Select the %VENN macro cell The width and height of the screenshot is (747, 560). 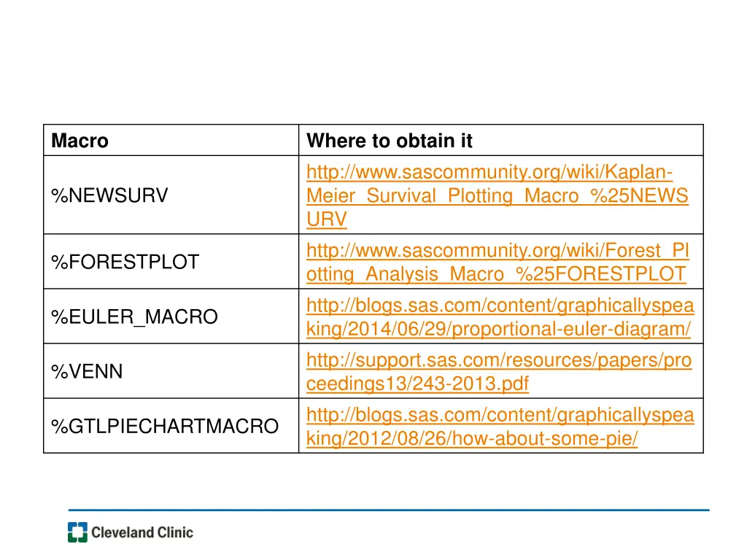point(171,371)
